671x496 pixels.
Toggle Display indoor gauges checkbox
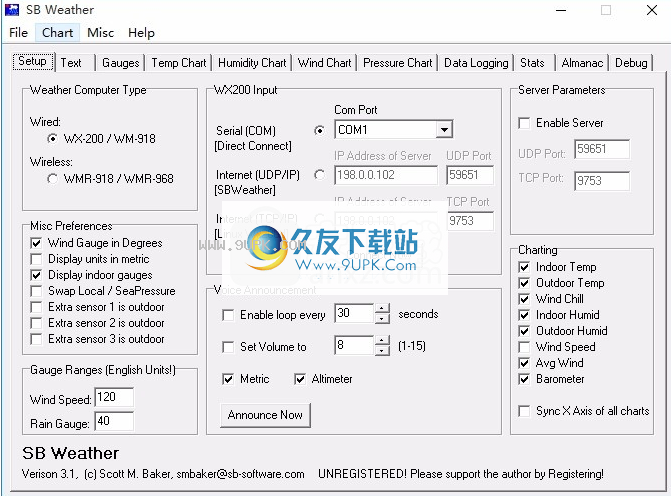(x=36, y=275)
